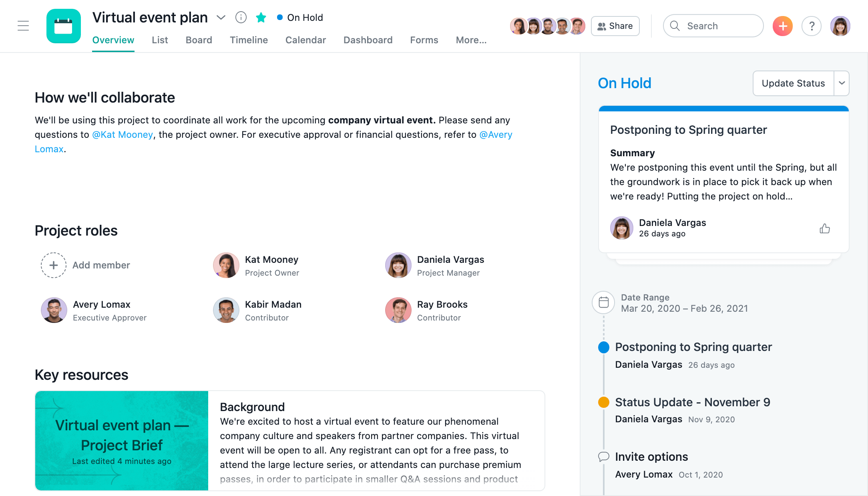Screen dimensions: 868x496
Task: Click the Virtual event plan Project Brief thumbnail
Action: point(122,439)
